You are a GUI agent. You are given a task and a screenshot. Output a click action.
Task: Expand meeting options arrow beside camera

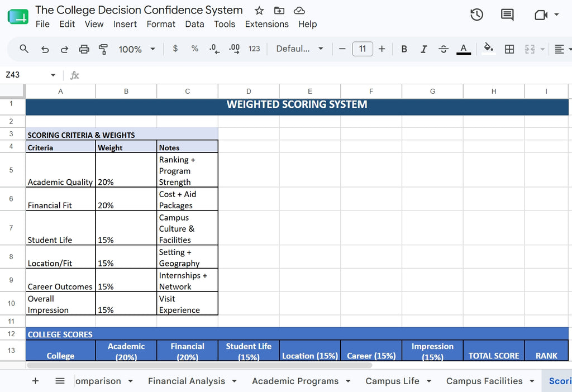tap(556, 15)
